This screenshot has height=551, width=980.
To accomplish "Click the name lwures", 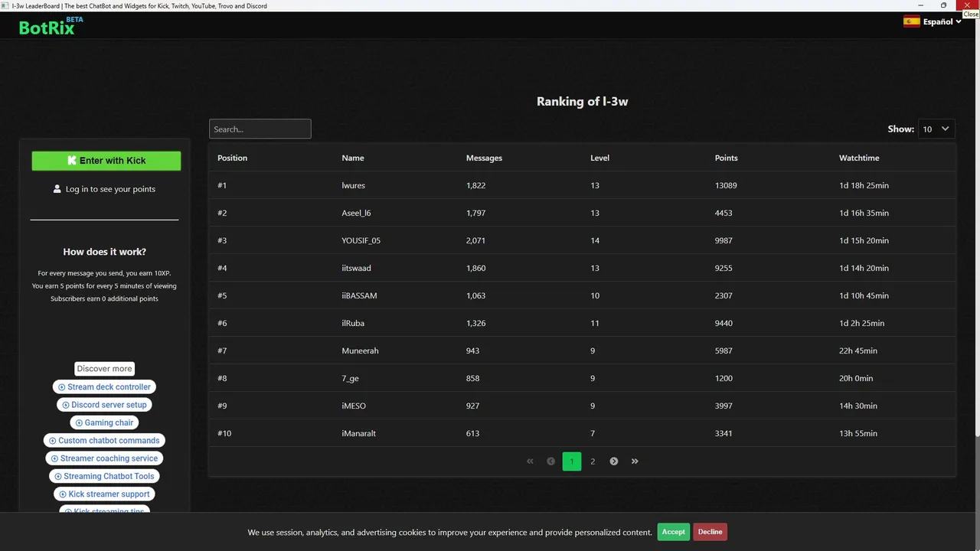I will 354,185.
